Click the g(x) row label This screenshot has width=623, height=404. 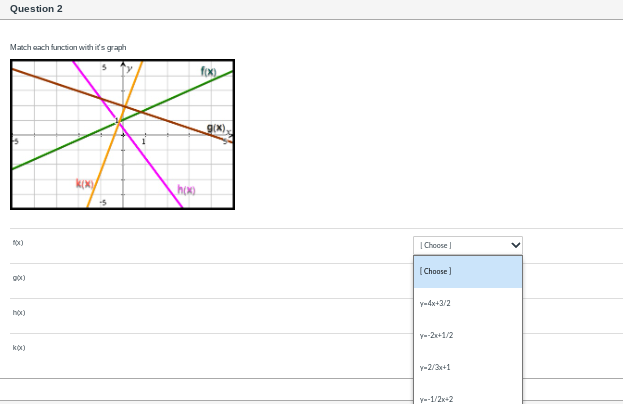pyautogui.click(x=19, y=278)
